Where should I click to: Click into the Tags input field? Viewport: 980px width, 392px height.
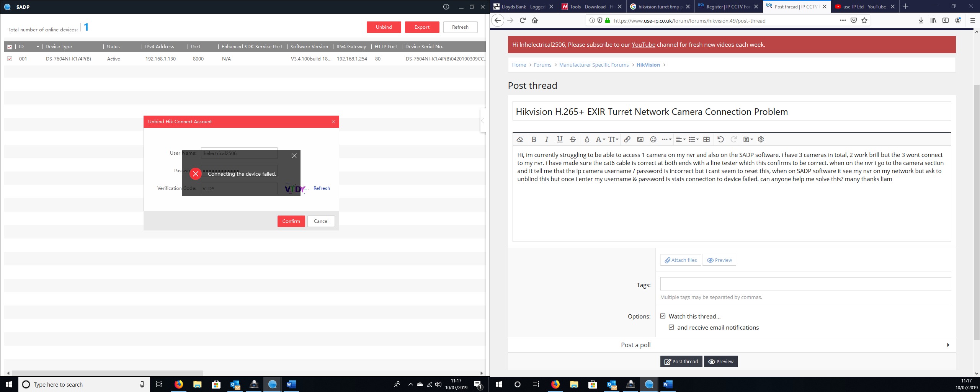(x=805, y=284)
